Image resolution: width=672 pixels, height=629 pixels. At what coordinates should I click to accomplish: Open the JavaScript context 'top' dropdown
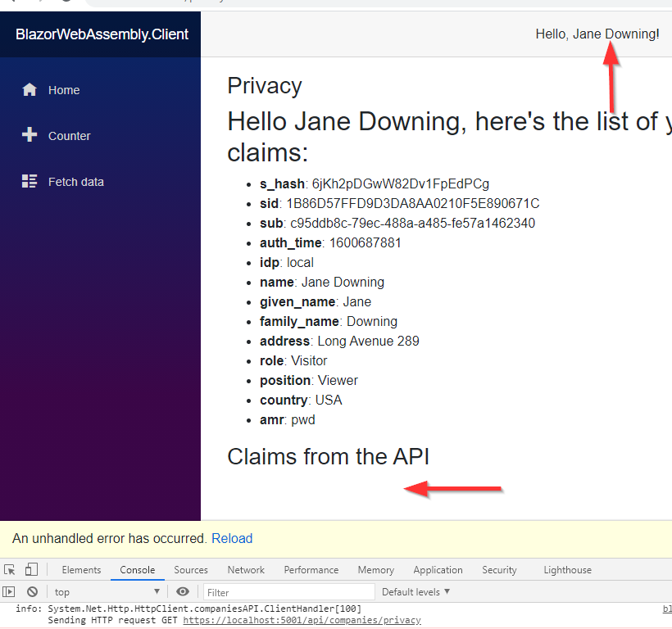pos(107,591)
